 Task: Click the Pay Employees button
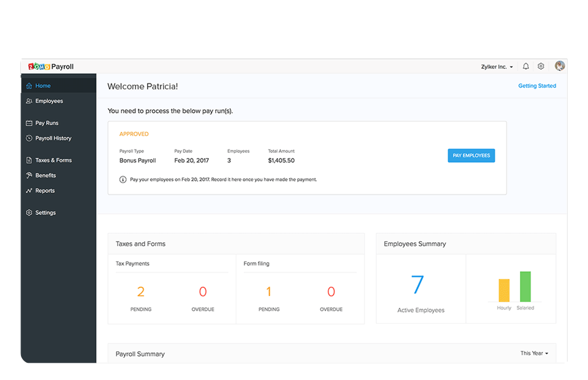coord(471,155)
